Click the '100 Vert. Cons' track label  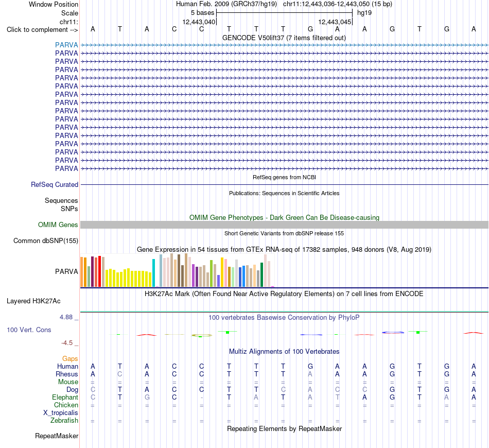pyautogui.click(x=29, y=330)
